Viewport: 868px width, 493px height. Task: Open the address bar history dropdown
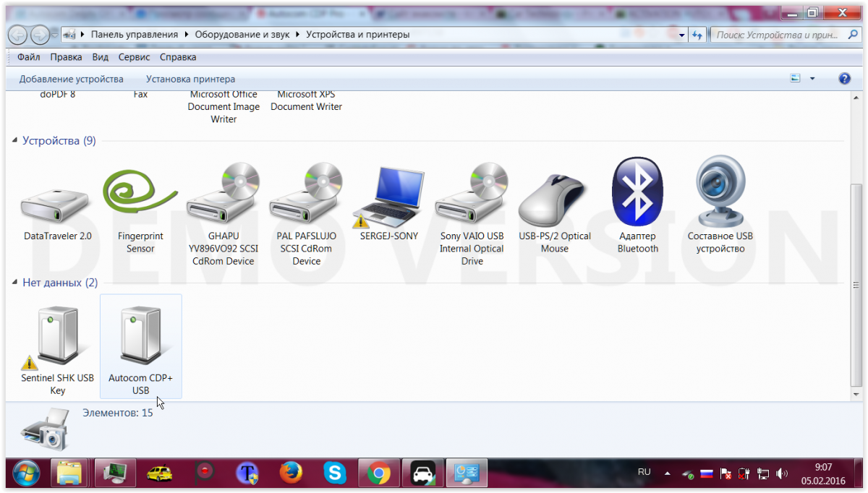coord(682,35)
